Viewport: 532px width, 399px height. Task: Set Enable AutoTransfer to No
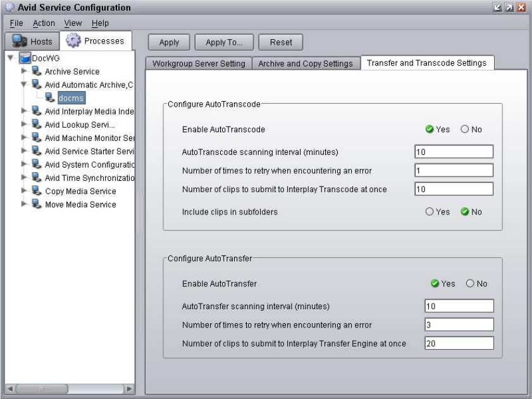pyautogui.click(x=470, y=283)
